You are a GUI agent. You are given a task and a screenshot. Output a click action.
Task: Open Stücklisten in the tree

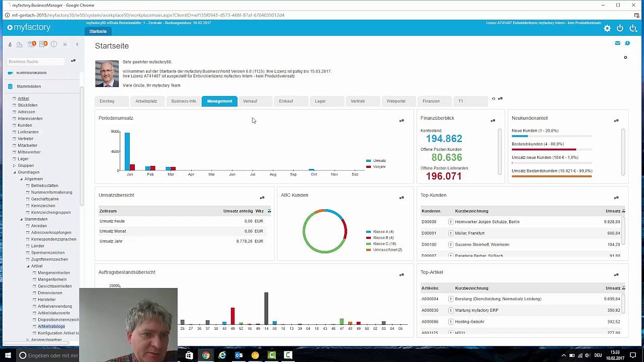[x=28, y=105]
